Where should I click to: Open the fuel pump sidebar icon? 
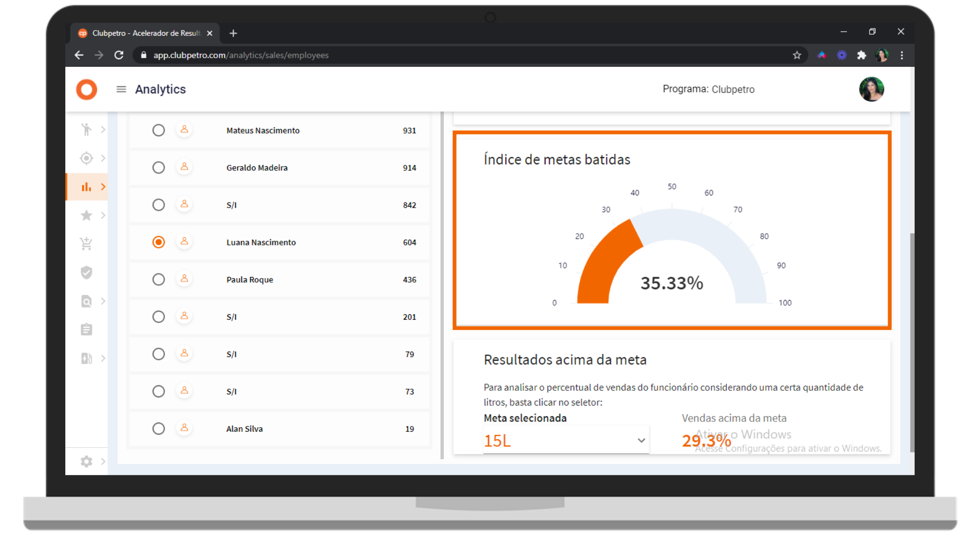point(86,358)
